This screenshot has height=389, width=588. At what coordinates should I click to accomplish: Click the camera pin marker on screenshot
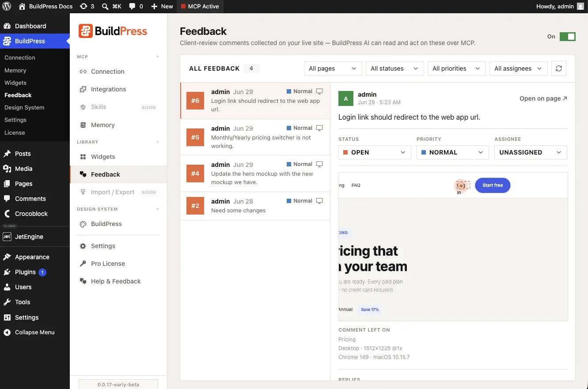(461, 186)
